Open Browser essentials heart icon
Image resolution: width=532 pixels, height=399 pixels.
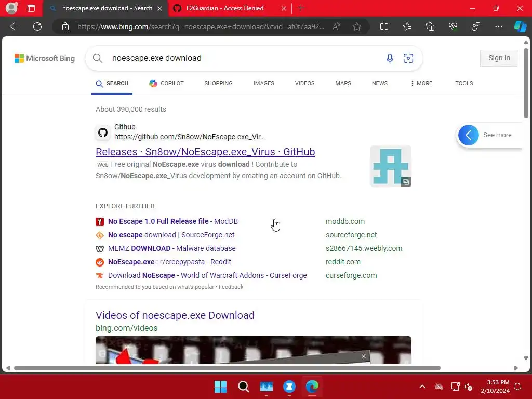coord(453,26)
